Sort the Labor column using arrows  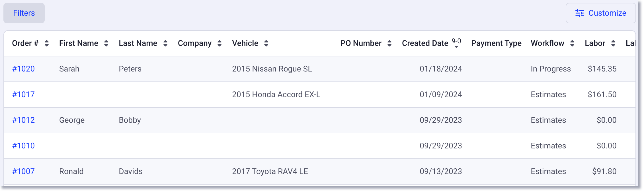613,43
